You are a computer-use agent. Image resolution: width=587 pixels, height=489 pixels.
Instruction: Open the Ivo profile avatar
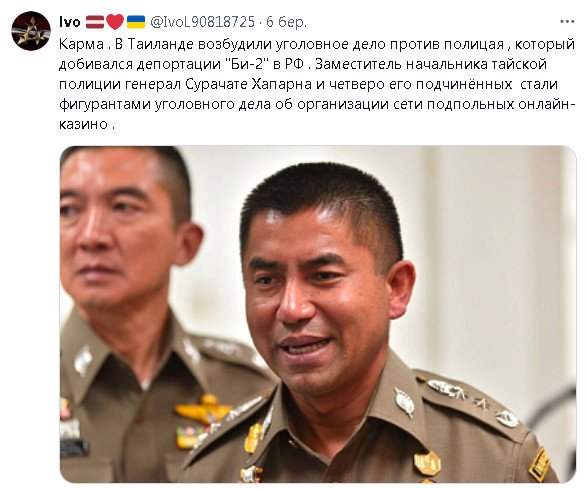[x=31, y=31]
